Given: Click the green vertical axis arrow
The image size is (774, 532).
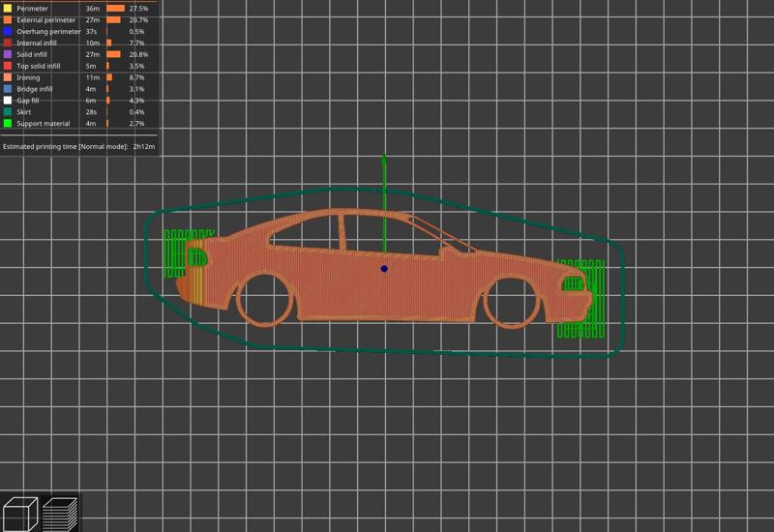Looking at the screenshot, I should point(384,202).
